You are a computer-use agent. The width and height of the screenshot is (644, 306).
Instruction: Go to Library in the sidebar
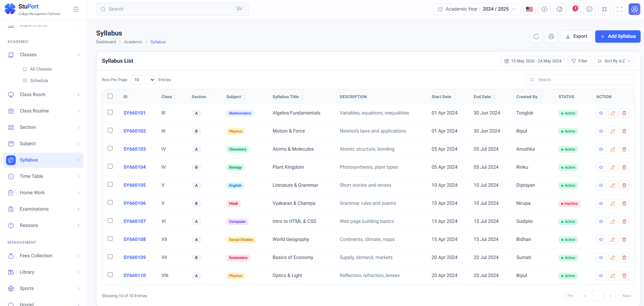(43, 272)
